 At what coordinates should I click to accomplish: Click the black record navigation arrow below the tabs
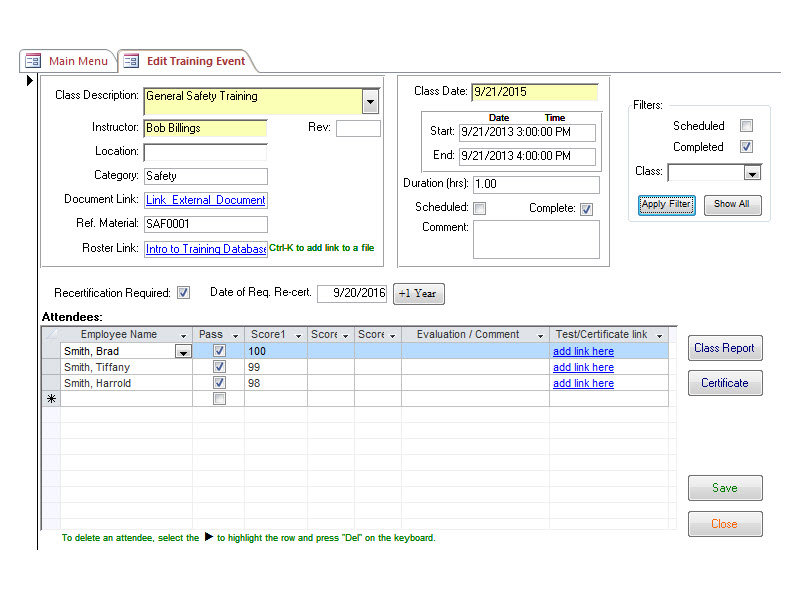tap(30, 81)
